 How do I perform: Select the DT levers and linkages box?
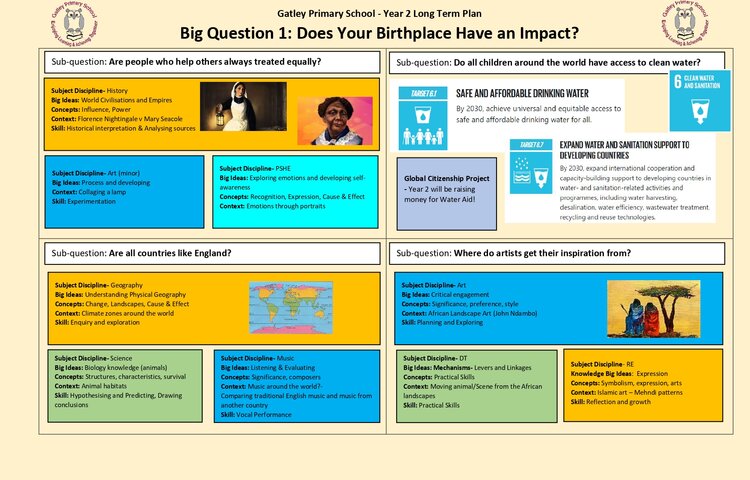(476, 385)
